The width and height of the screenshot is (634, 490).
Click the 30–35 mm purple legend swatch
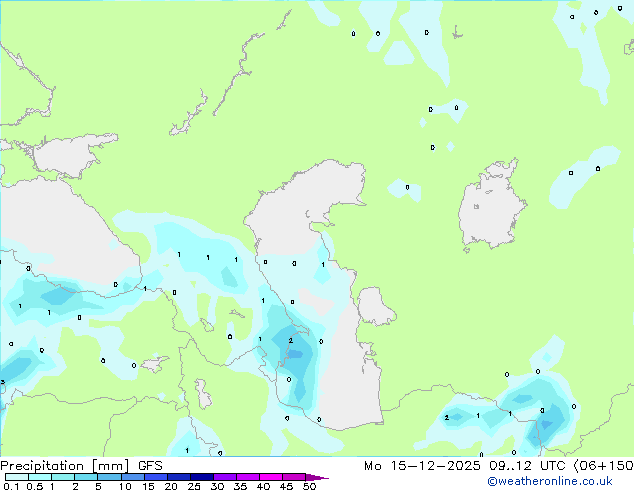coord(225,477)
